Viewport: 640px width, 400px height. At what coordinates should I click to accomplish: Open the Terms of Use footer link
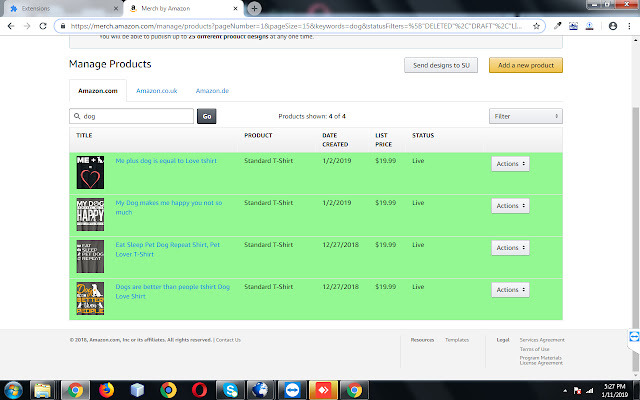coord(534,349)
